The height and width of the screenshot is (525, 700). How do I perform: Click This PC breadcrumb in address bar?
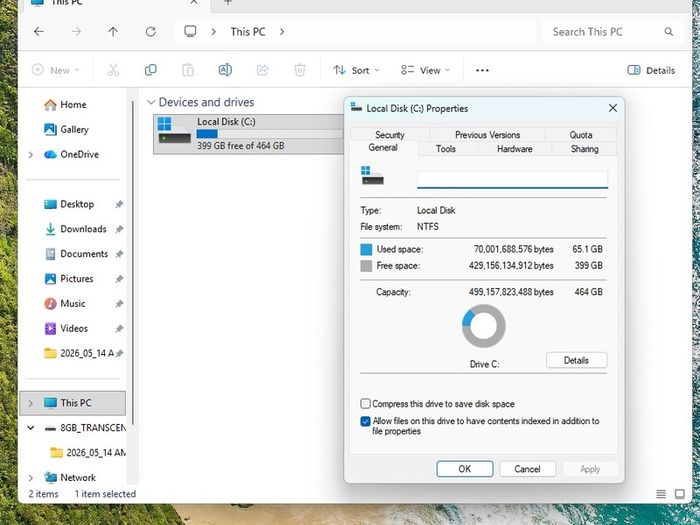(248, 32)
